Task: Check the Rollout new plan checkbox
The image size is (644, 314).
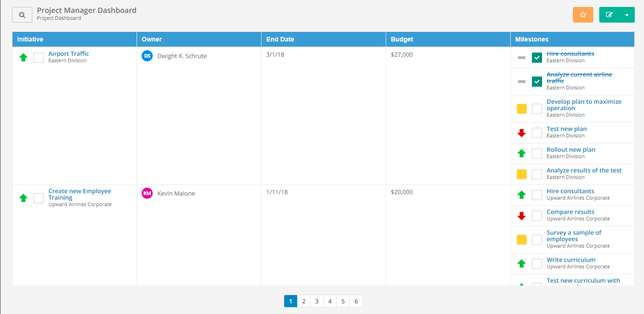Action: pos(537,154)
